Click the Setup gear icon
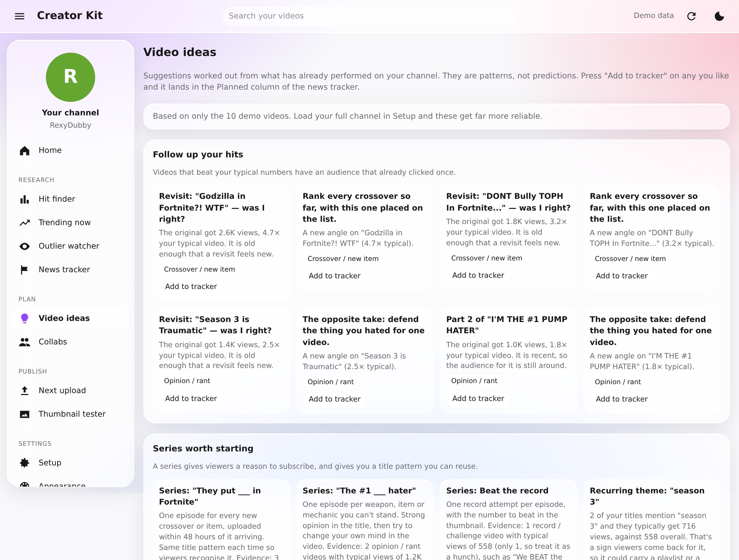Image resolution: width=739 pixels, height=560 pixels. coord(24,463)
